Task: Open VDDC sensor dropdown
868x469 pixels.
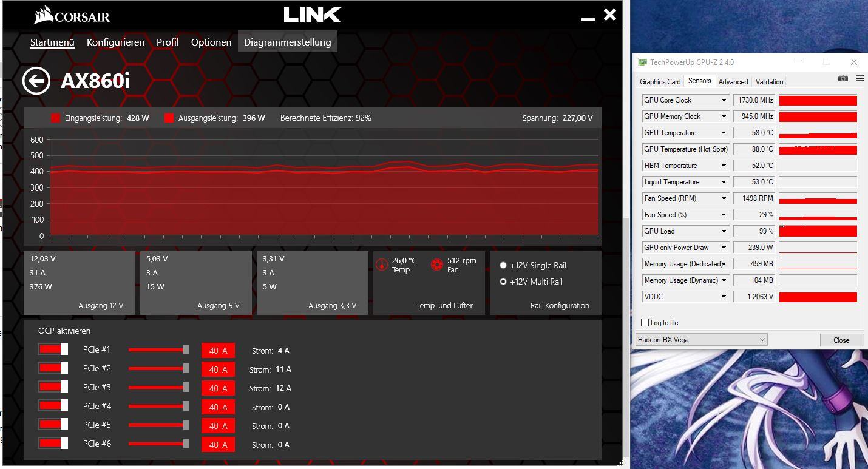Action: click(x=724, y=297)
